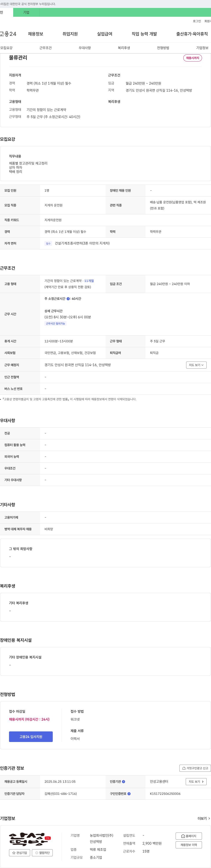
Task: Click 12시00분~13시00분 break time value
Action: (x=58, y=341)
